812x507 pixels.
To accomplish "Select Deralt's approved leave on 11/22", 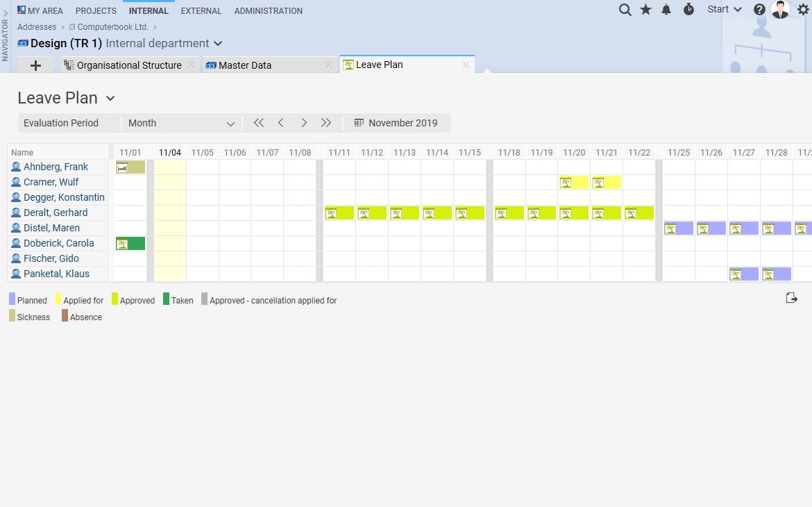I will [x=639, y=213].
